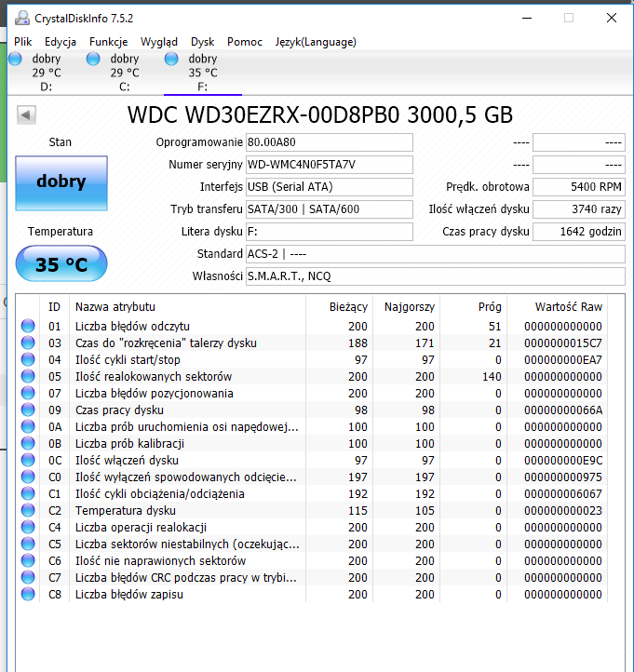Switch to the C: disk tab
The image size is (634, 672).
pyautogui.click(x=125, y=72)
